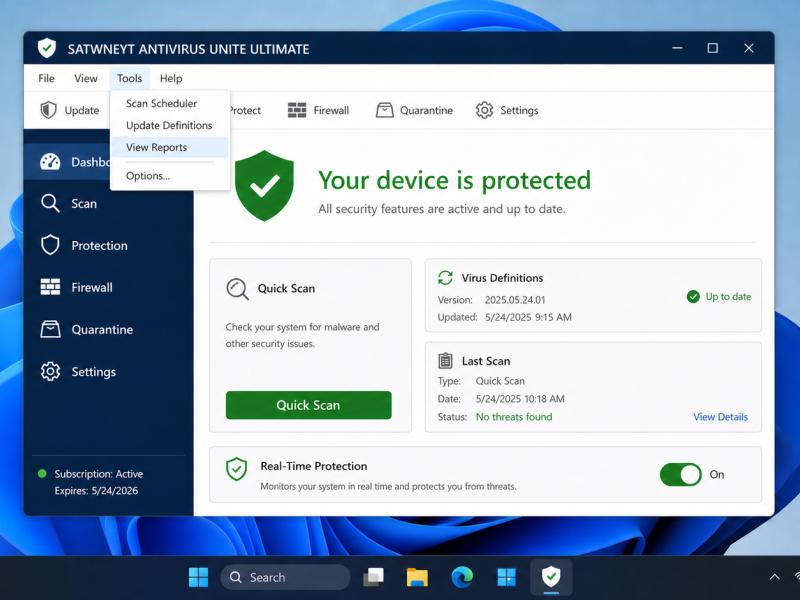Select the Scan magnifier icon in sidebar
800x600 pixels.
[x=50, y=203]
